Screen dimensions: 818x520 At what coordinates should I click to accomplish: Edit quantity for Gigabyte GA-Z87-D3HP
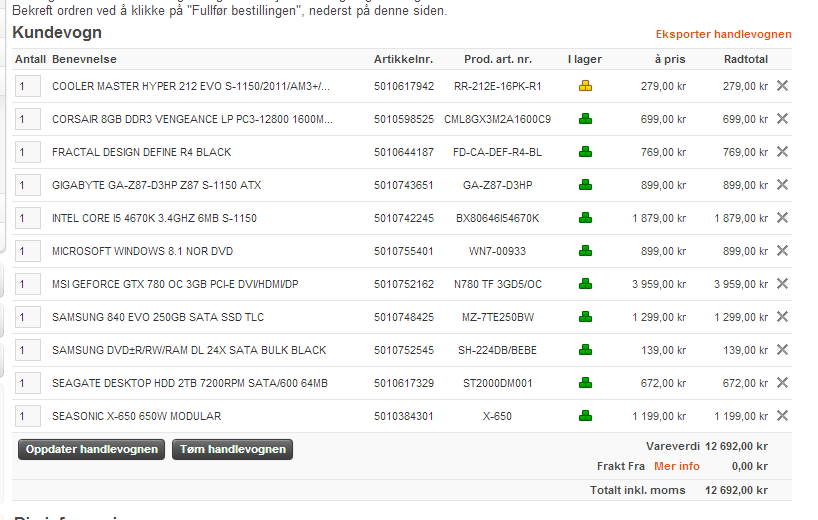[x=28, y=185]
